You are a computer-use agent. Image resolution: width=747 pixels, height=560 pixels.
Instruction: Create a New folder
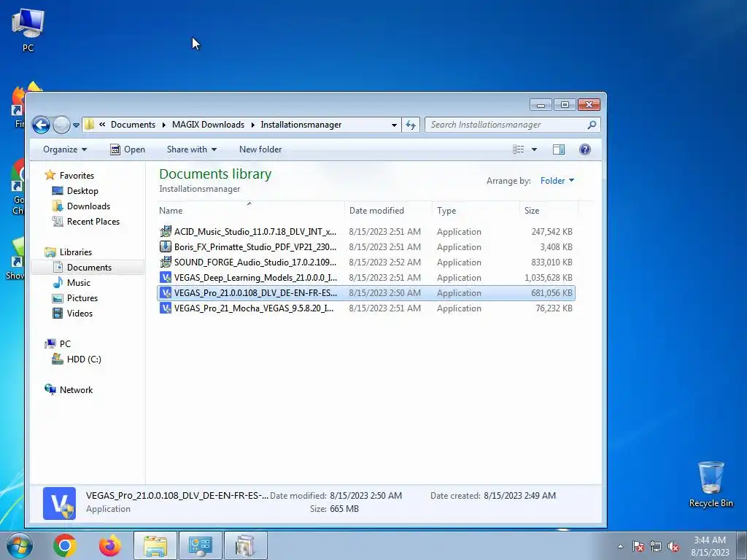[x=260, y=149]
